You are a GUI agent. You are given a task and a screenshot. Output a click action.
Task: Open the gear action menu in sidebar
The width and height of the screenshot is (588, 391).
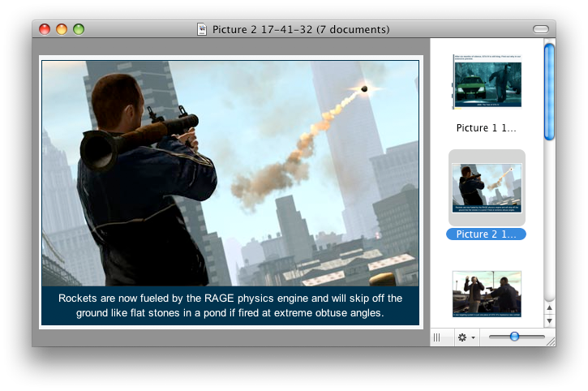pyautogui.click(x=466, y=337)
